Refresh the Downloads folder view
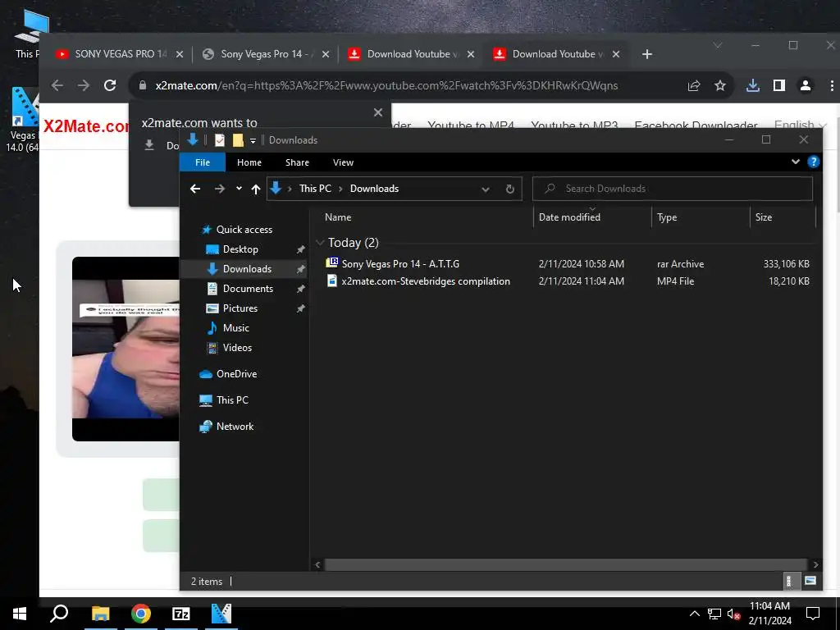This screenshot has height=630, width=840. tap(510, 189)
